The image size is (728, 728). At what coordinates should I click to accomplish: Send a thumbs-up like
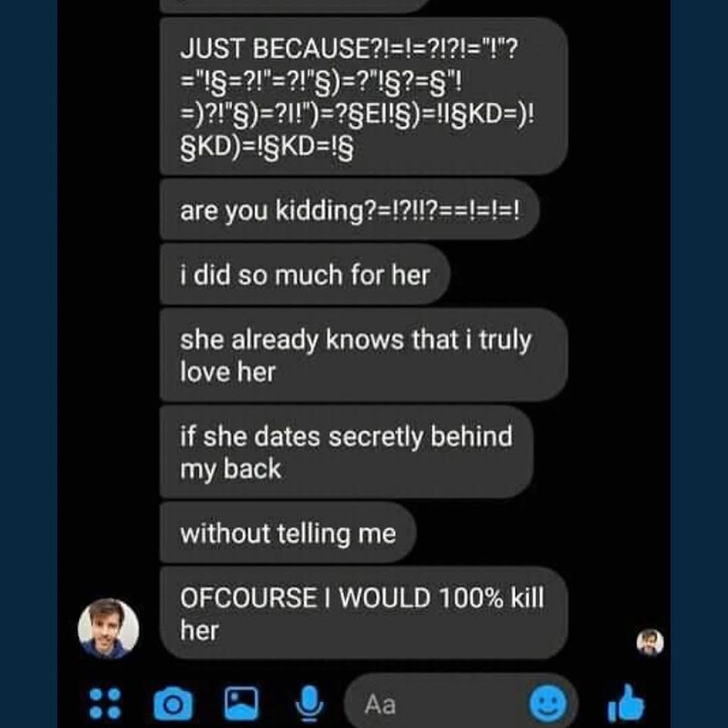click(x=626, y=704)
